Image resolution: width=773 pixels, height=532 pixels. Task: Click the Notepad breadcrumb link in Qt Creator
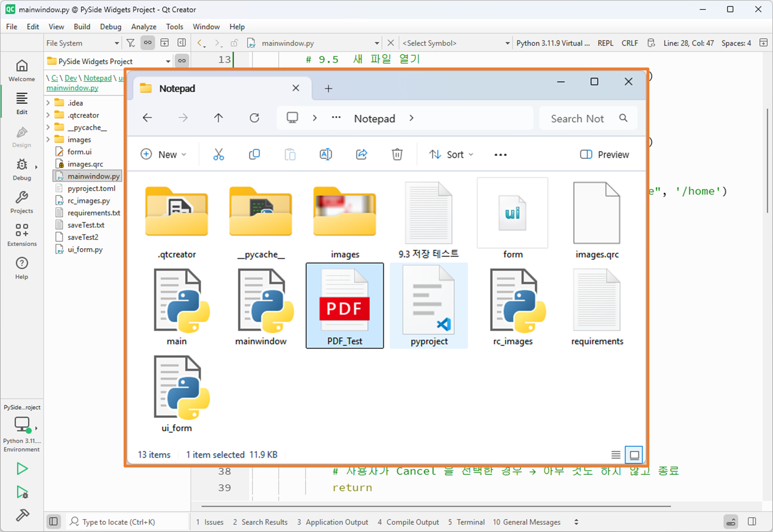pyautogui.click(x=98, y=78)
